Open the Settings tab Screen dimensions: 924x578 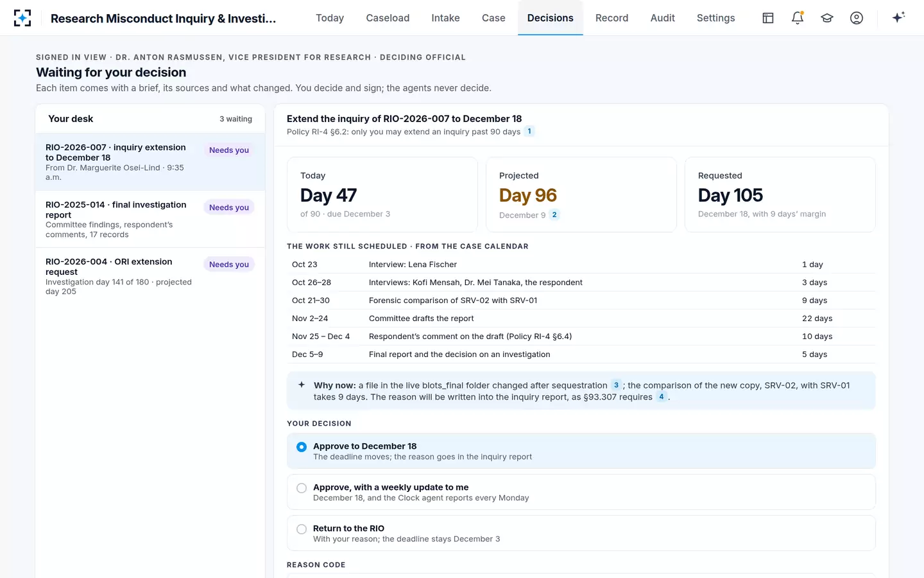tap(716, 18)
